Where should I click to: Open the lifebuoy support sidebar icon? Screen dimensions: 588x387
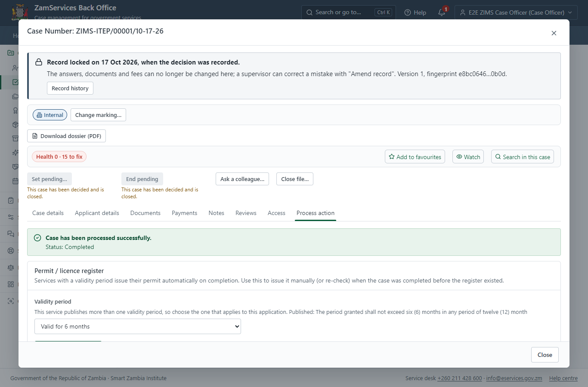pyautogui.click(x=11, y=251)
